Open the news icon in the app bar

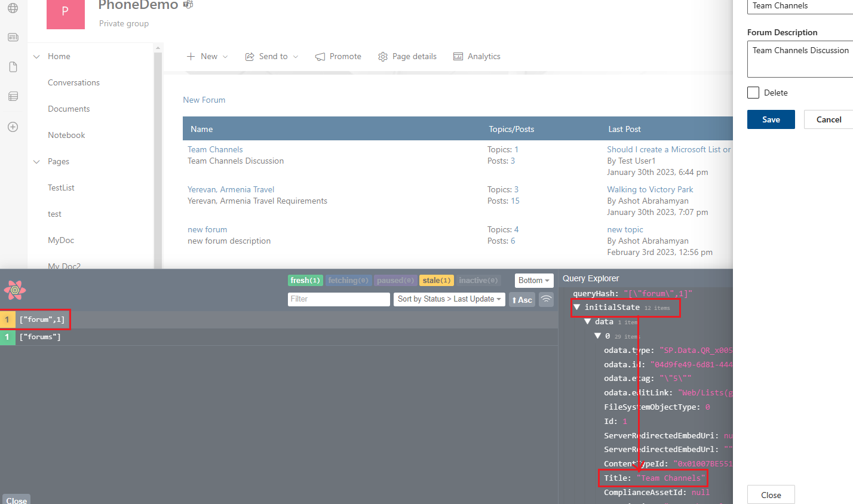pyautogui.click(x=13, y=38)
